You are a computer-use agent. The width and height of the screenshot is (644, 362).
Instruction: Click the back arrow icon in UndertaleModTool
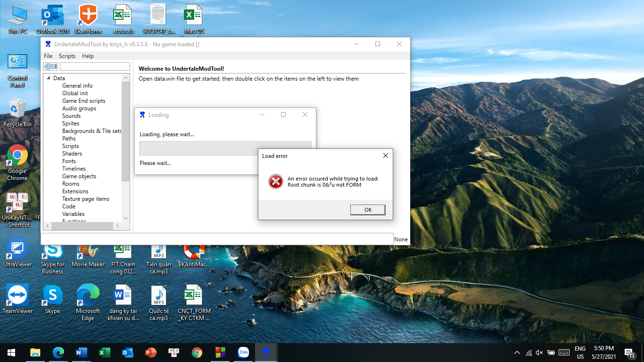tap(50, 66)
